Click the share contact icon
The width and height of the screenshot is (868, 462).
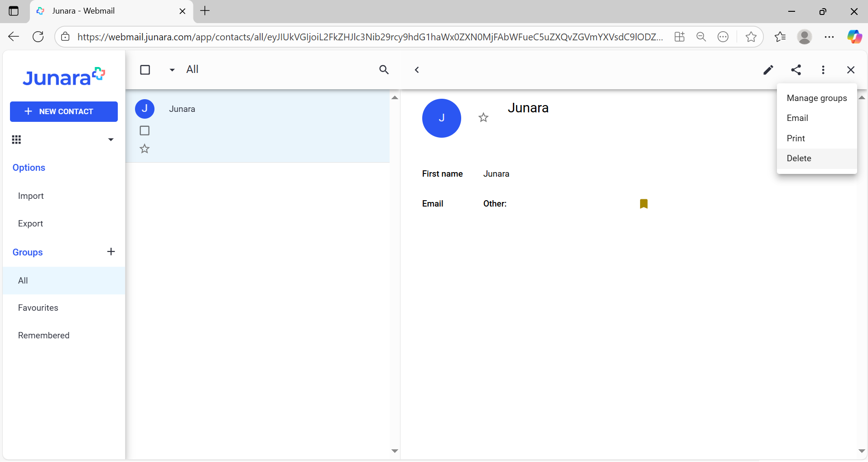(x=796, y=70)
